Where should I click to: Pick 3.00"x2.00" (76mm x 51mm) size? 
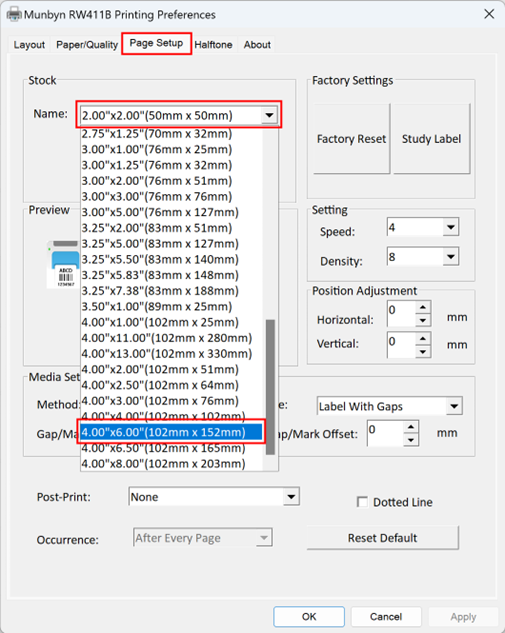click(172, 181)
